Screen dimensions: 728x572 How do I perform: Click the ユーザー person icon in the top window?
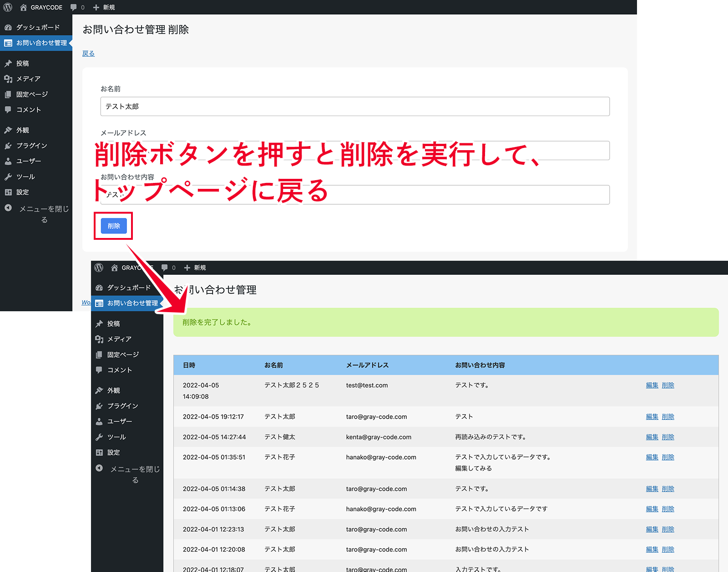coord(8,161)
